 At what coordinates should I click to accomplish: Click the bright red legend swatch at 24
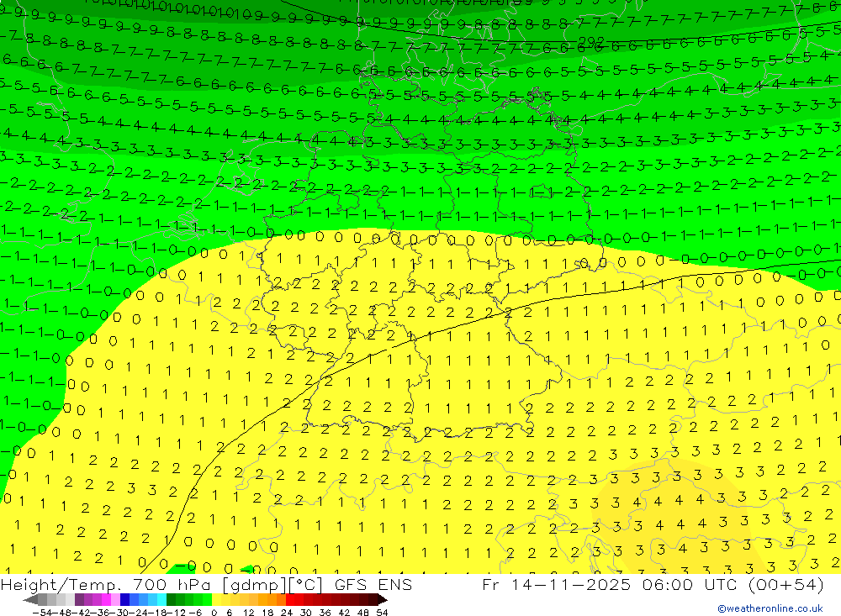click(290, 599)
